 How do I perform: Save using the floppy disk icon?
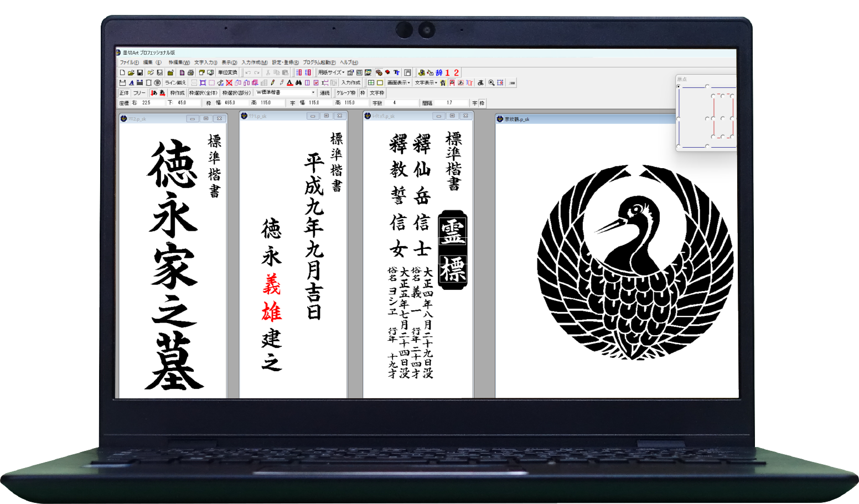[x=140, y=72]
